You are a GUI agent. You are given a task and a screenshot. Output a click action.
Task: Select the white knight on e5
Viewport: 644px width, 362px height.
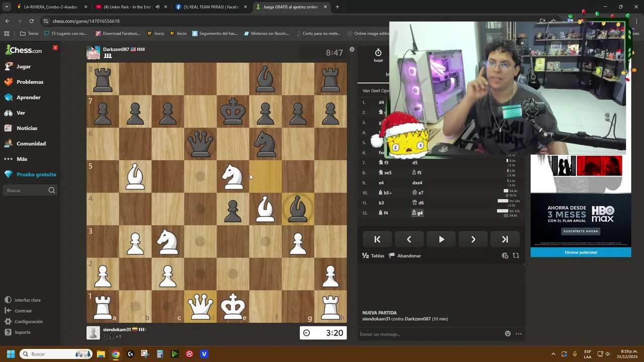pos(233,176)
